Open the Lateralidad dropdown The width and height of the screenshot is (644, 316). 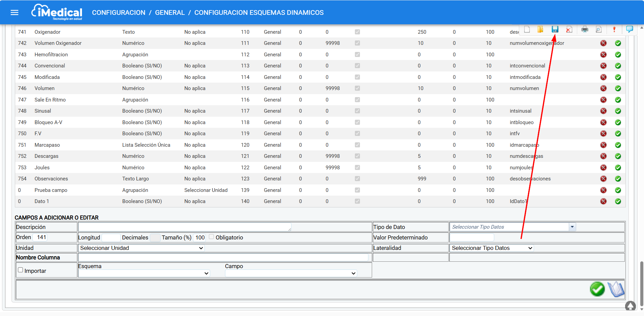(x=492, y=248)
